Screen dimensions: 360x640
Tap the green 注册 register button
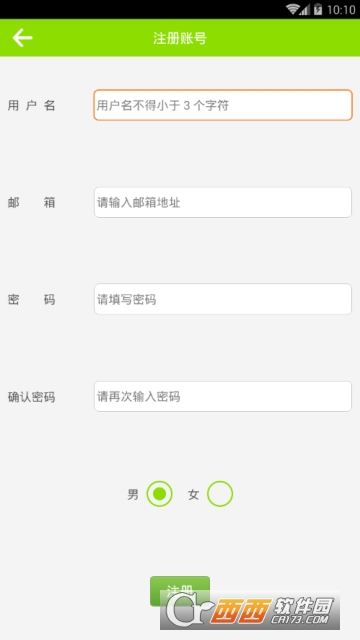(180, 591)
